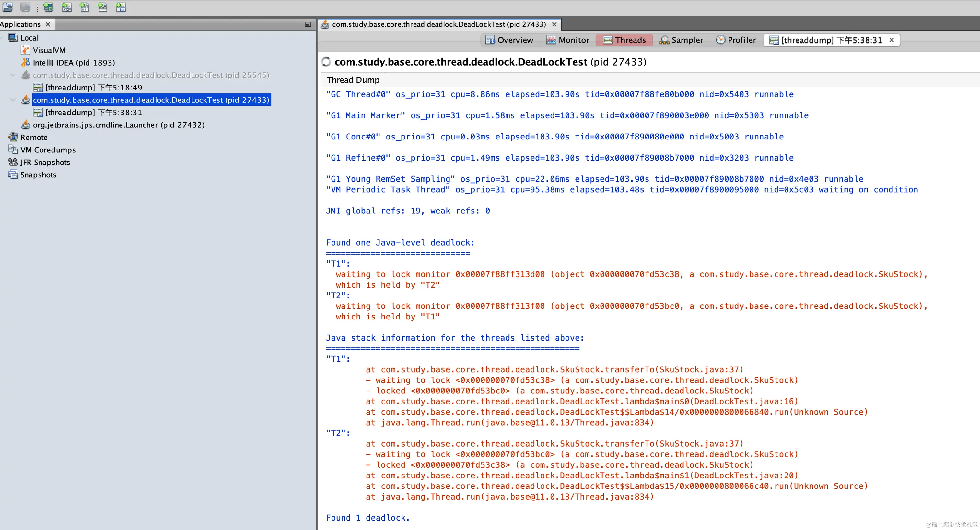This screenshot has width=980, height=530.
Task: Minimize the Applications panel with its minimize icon
Action: click(308, 24)
